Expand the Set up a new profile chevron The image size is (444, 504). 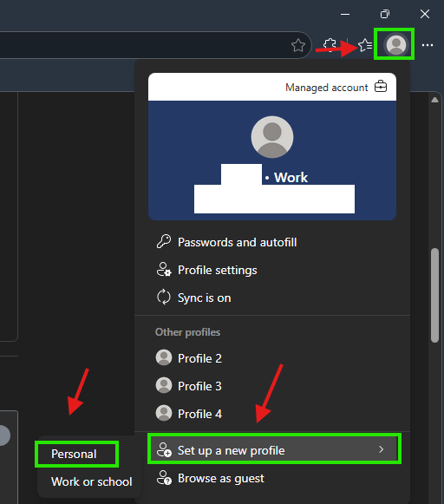381,449
